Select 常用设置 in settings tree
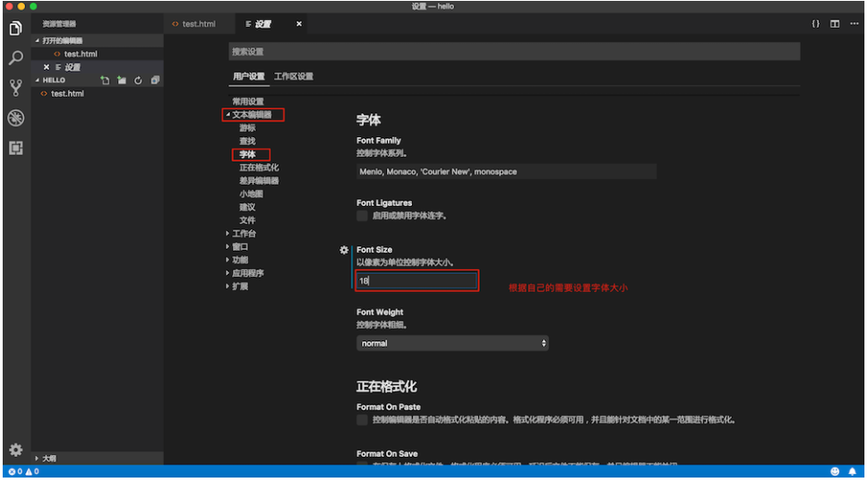The image size is (868, 482). (248, 101)
